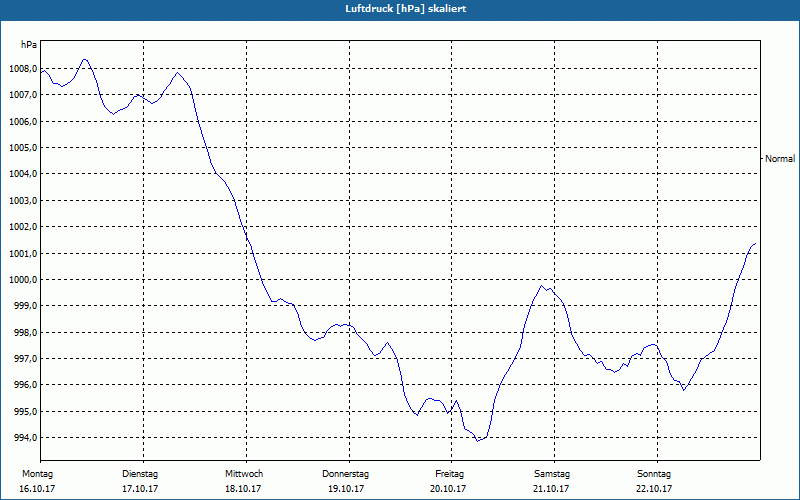Click the '997,0' y-axis label
800x500 pixels.
26,359
